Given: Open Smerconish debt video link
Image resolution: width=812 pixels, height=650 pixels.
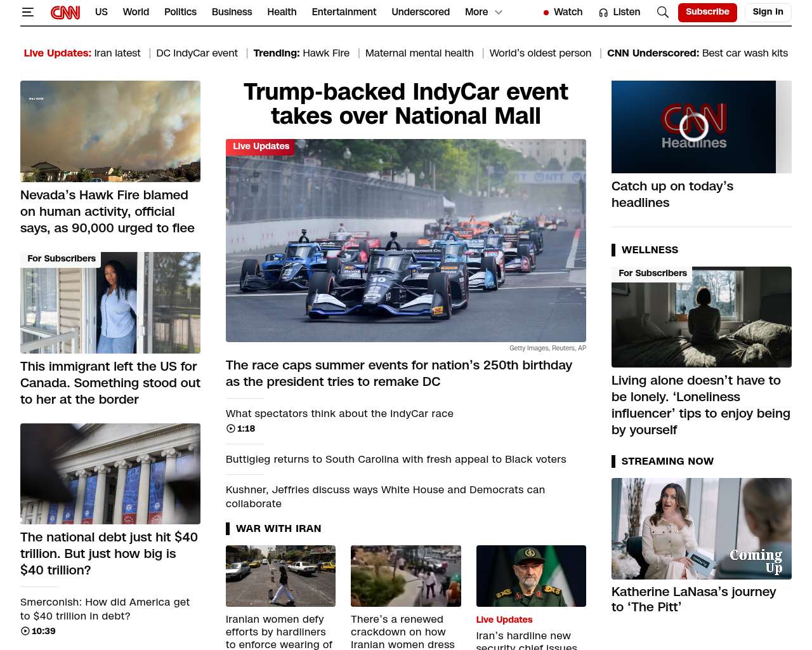Looking at the screenshot, I should click(x=105, y=609).
